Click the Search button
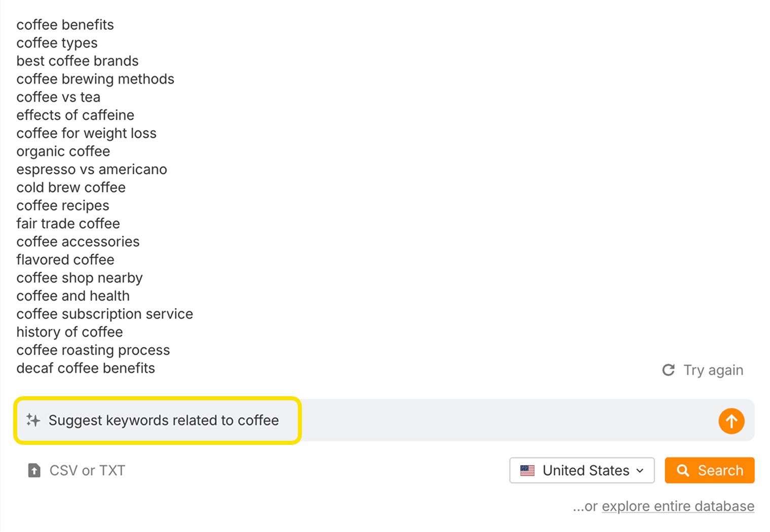 709,470
